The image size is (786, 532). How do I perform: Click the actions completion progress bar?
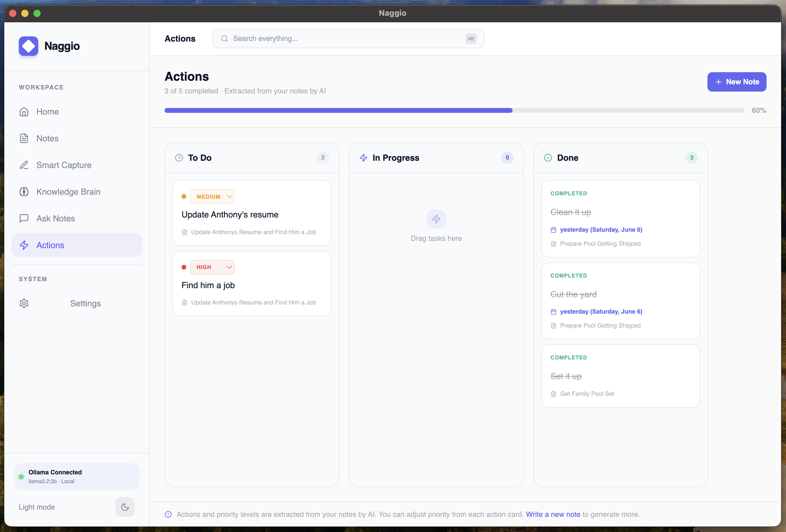pos(454,110)
